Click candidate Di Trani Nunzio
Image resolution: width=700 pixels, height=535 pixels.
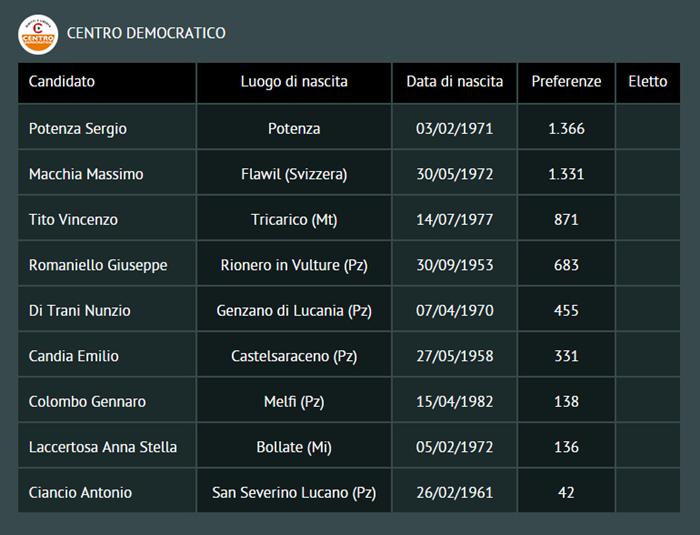pos(80,311)
